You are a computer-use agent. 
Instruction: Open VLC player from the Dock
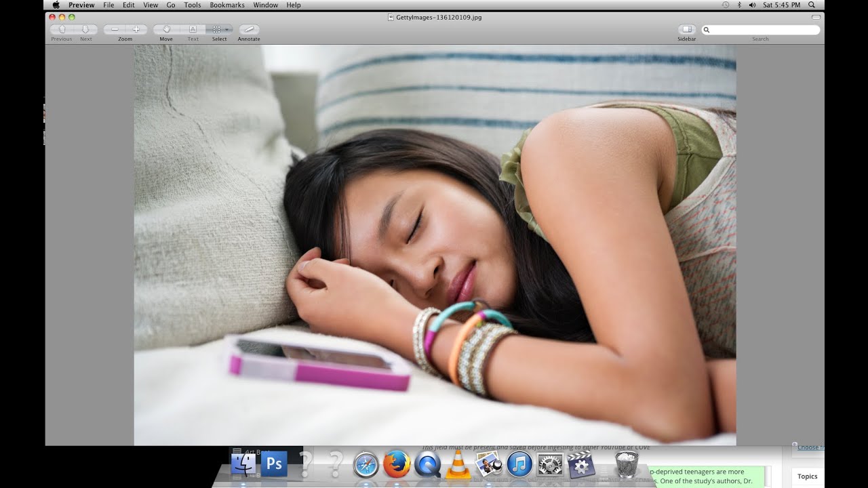point(458,464)
